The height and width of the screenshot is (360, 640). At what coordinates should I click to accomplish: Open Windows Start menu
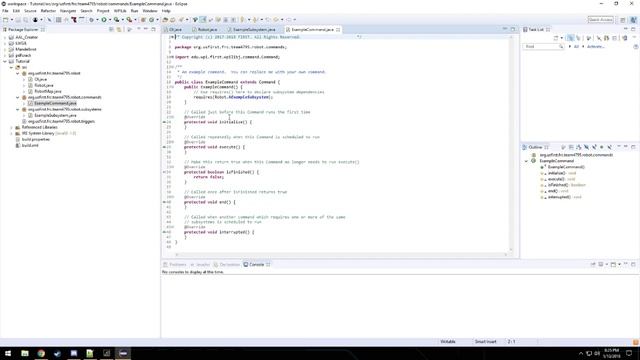click(8, 353)
